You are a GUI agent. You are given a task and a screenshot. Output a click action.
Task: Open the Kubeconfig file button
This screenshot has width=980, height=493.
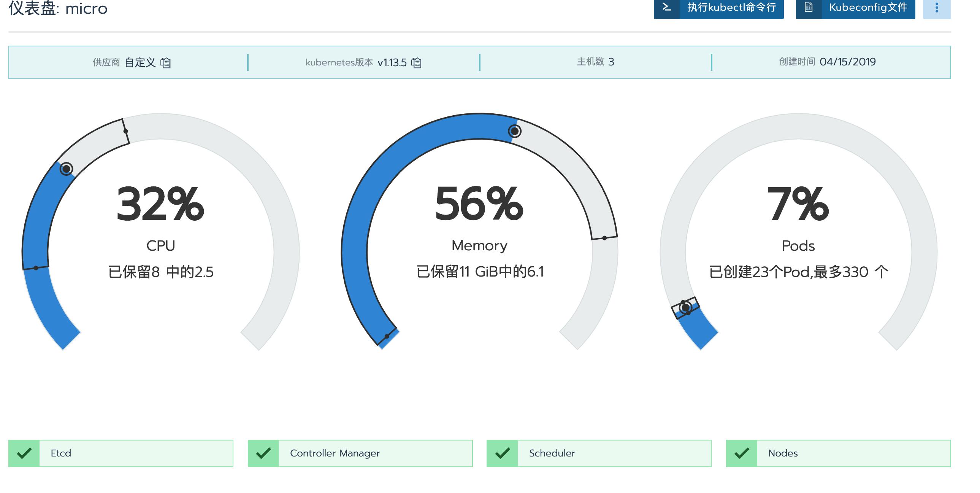coord(855,8)
